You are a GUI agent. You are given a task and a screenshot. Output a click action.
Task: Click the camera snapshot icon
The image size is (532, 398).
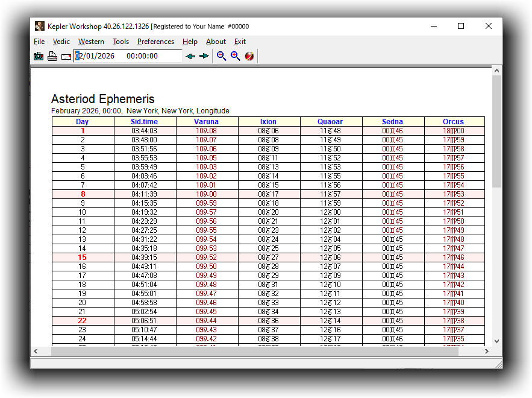point(39,56)
